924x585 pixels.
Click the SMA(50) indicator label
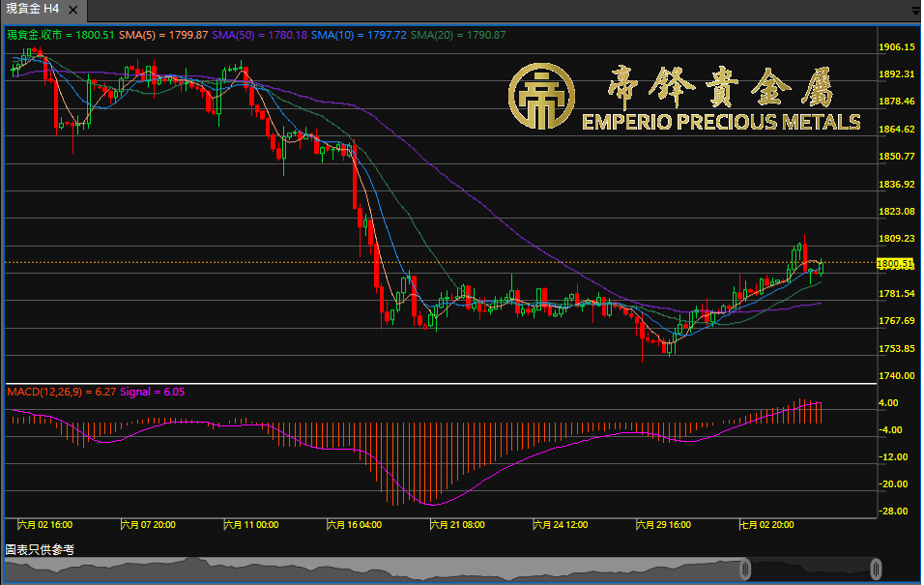pos(246,35)
